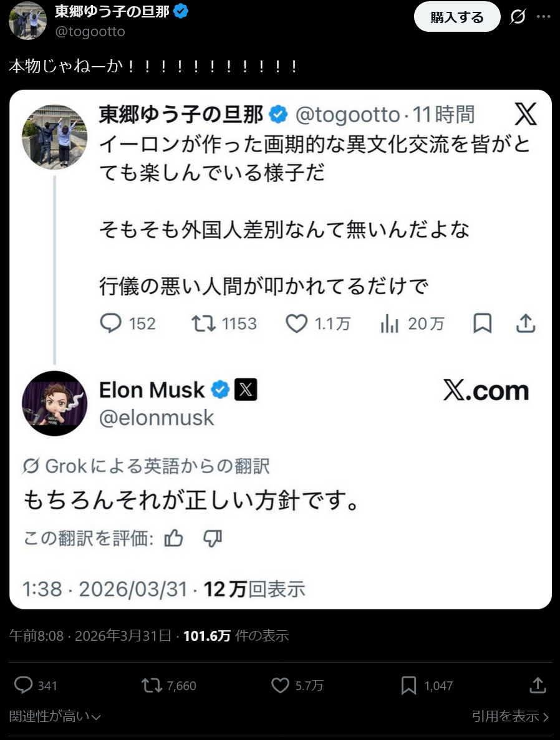Open the reply icon with 341 comments

(24, 685)
